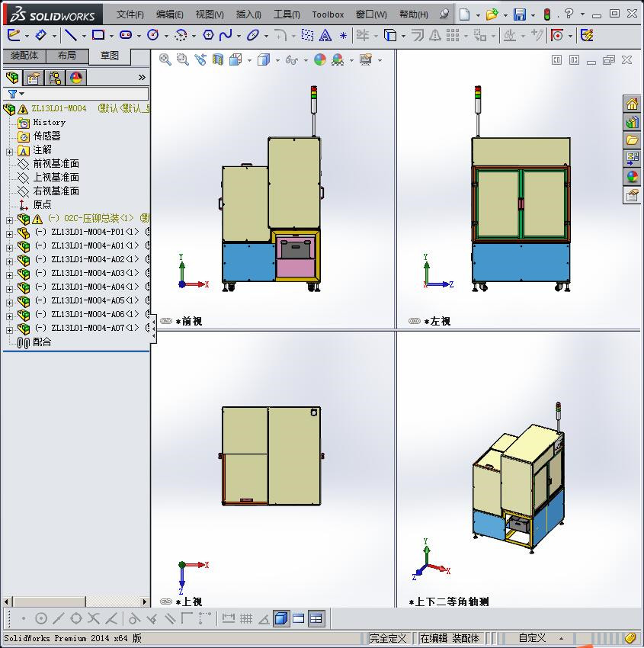Viewport: 644px width, 648px height.
Task: Expand ZL13L01-M004-A07 component node
Action: (9, 330)
